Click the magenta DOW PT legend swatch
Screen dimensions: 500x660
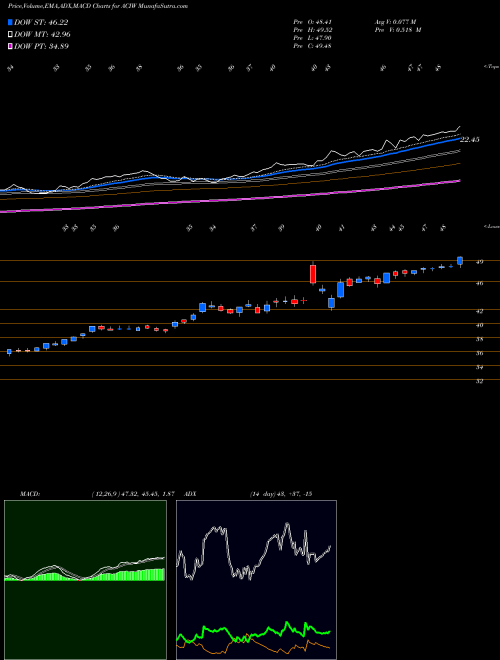pyautogui.click(x=10, y=46)
